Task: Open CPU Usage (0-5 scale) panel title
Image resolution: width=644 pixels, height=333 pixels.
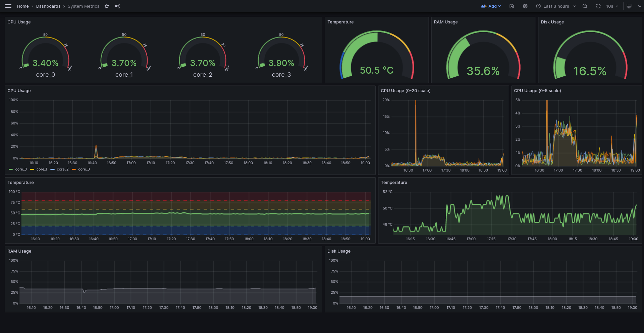Action: [537, 90]
